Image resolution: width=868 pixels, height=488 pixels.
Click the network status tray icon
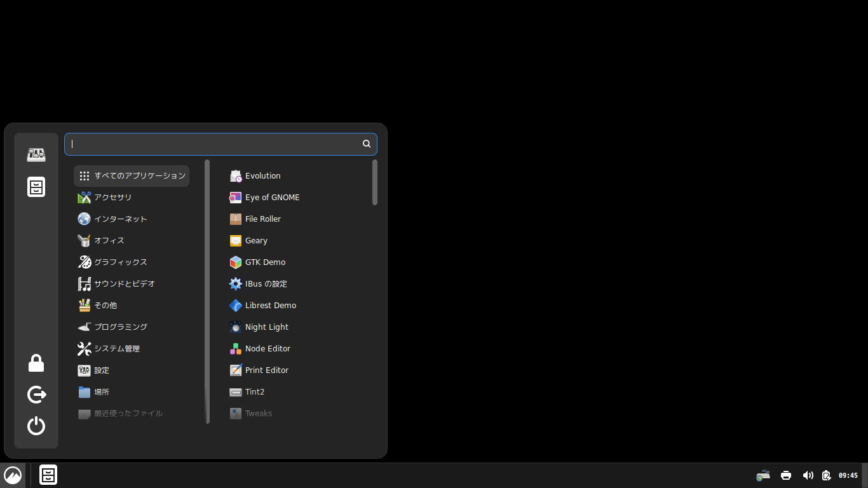click(x=763, y=475)
